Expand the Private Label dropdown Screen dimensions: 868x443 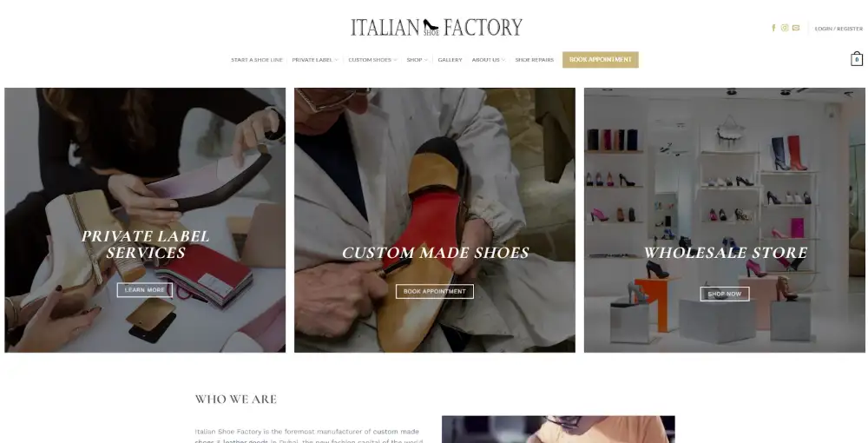point(314,60)
